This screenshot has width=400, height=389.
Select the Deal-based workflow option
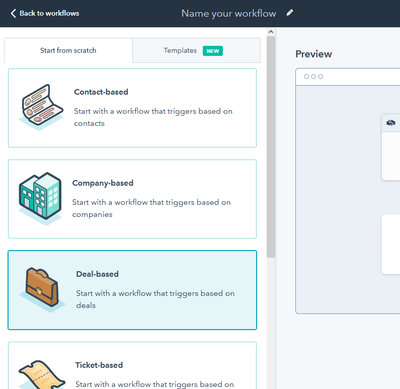(132, 290)
